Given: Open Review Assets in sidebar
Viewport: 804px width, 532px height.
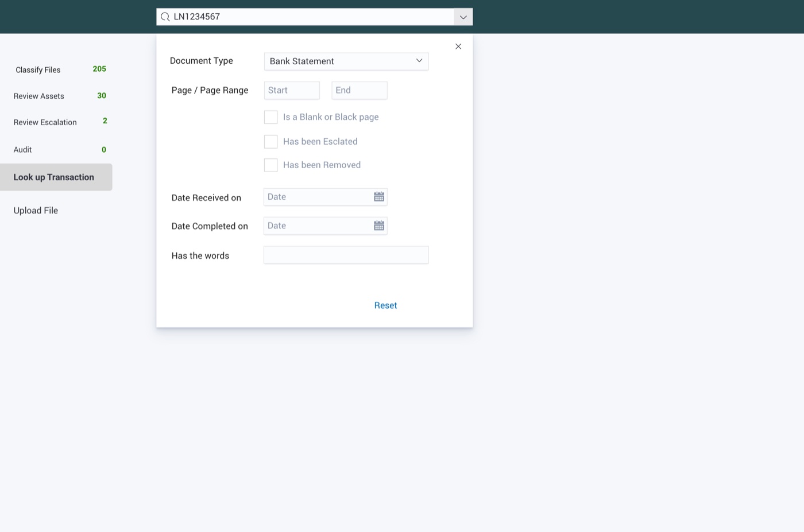Looking at the screenshot, I should (39, 96).
